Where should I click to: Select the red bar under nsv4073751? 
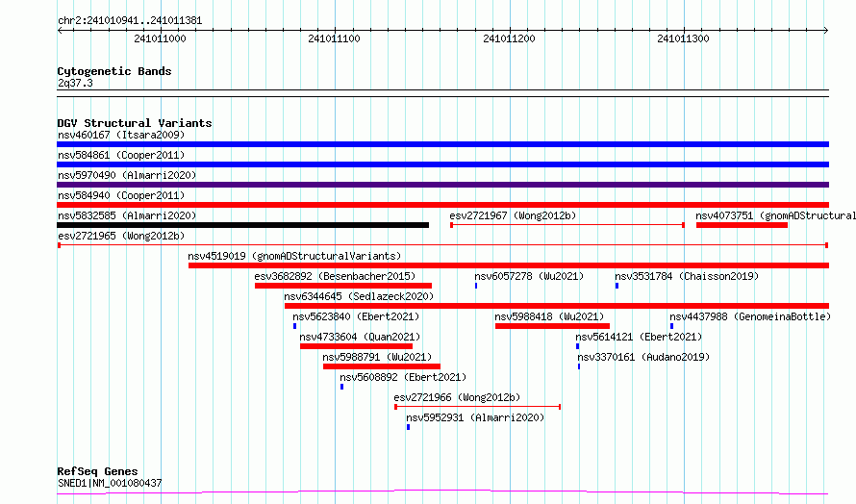tap(742, 225)
